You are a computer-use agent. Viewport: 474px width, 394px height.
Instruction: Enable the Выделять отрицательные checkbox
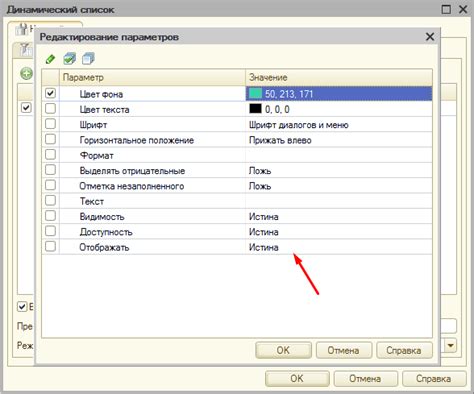(x=50, y=170)
